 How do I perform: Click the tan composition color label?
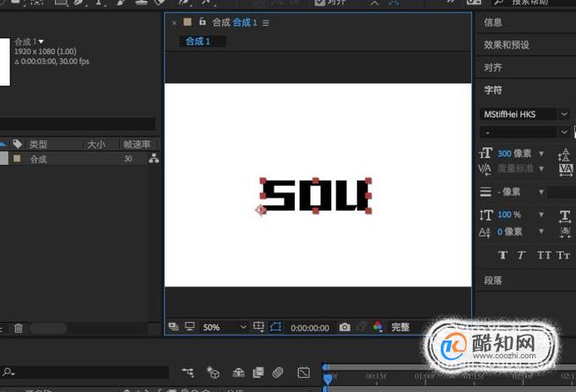(x=187, y=22)
